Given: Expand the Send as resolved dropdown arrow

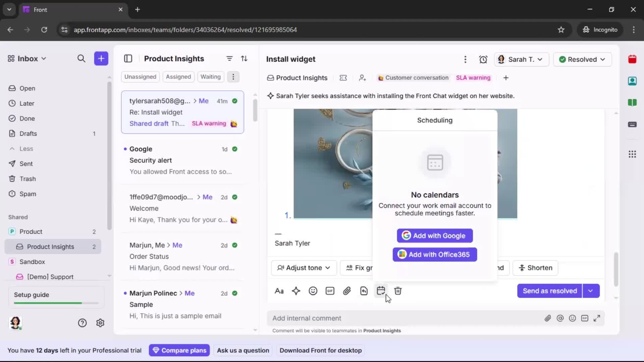Looking at the screenshot, I should click(591, 291).
